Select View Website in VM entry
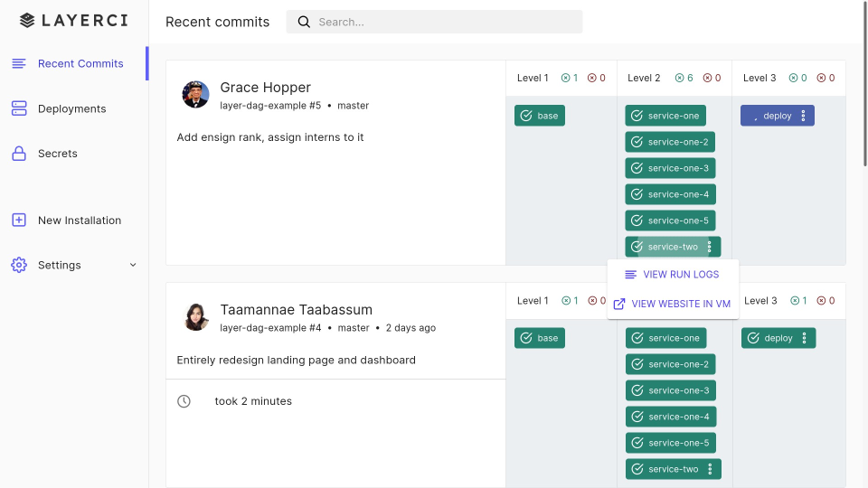868x488 pixels. 673,304
